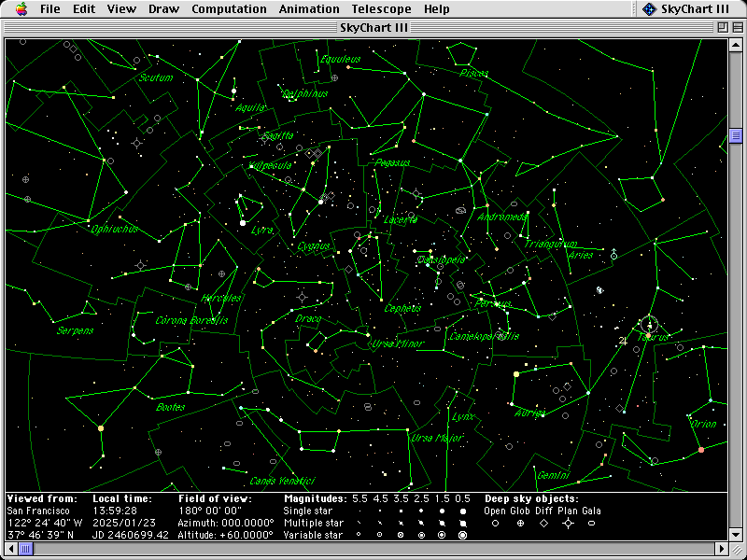Click the Gala galaxy legend symbol
Viewport: 747px width, 560px height.
(591, 524)
